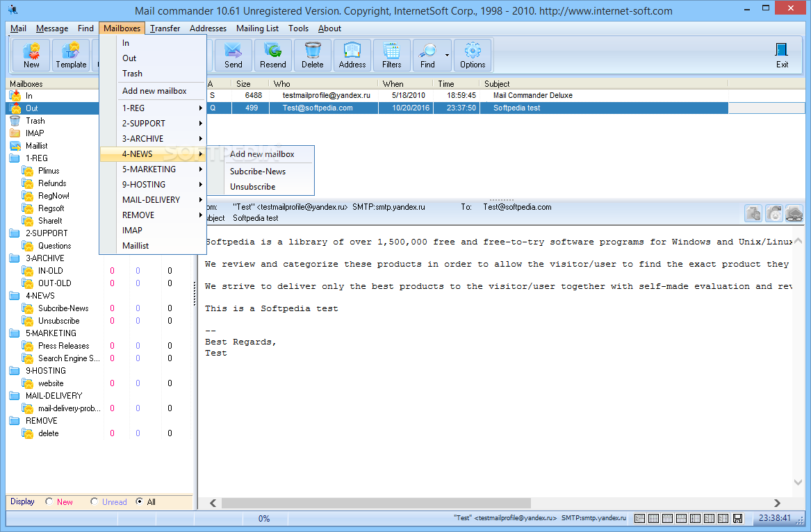Open the Tools menu

click(298, 28)
